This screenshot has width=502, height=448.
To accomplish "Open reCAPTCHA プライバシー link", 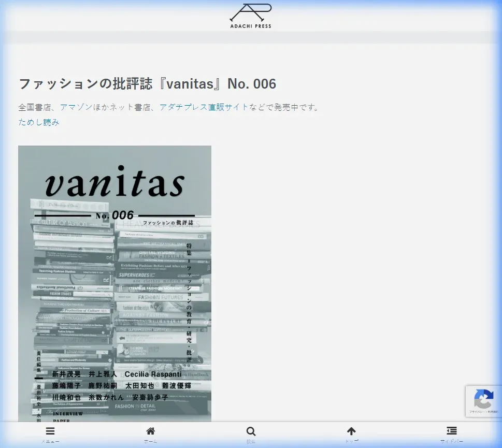I will 476,412.
